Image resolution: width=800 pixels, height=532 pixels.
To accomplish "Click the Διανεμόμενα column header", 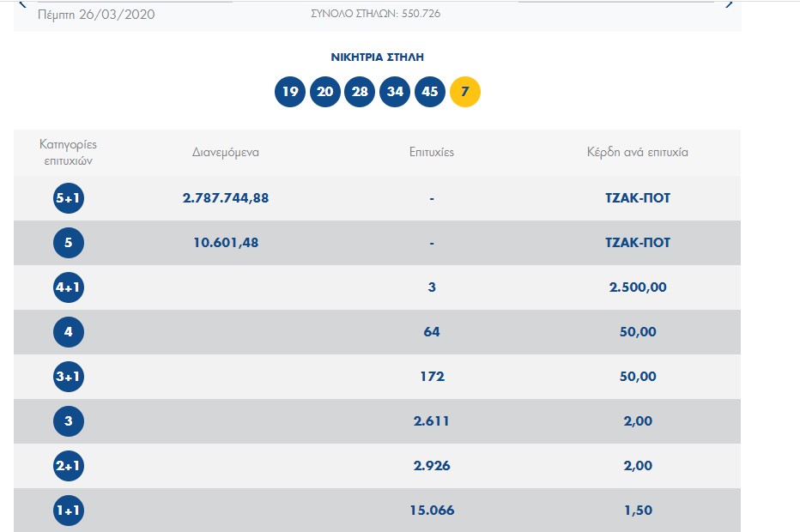I will 226,152.
